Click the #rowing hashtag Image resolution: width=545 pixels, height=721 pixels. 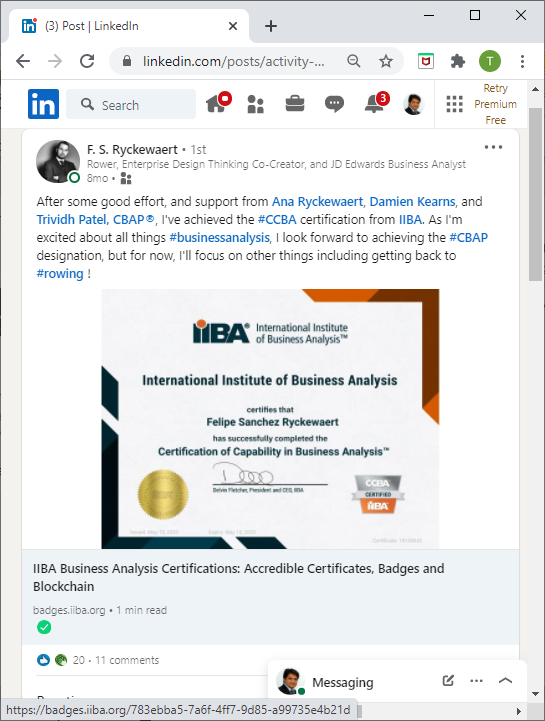pyautogui.click(x=60, y=273)
